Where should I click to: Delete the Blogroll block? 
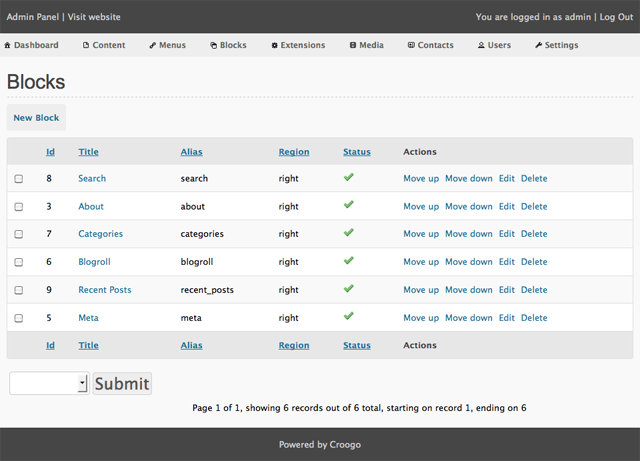click(534, 262)
